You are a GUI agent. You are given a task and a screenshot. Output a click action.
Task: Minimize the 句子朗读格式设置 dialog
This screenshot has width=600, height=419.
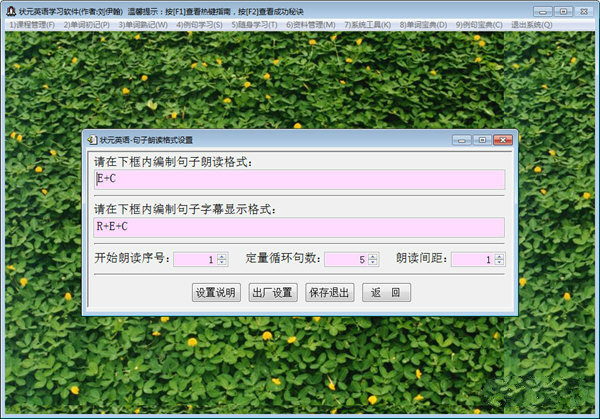click(461, 140)
